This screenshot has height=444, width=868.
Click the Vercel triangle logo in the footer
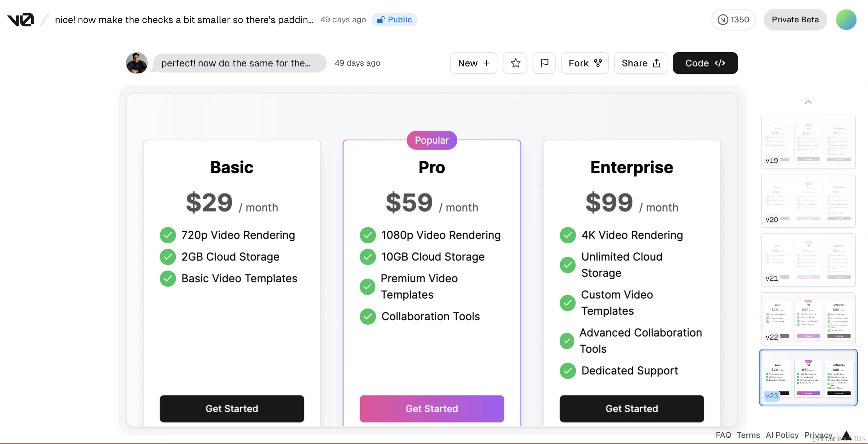pyautogui.click(x=846, y=435)
